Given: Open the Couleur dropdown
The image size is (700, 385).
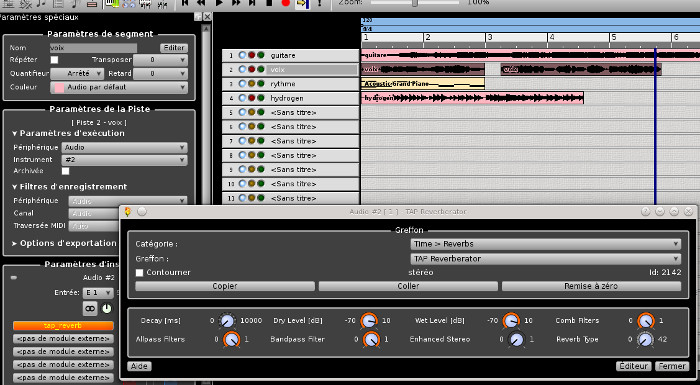Looking at the screenshot, I should click(119, 88).
